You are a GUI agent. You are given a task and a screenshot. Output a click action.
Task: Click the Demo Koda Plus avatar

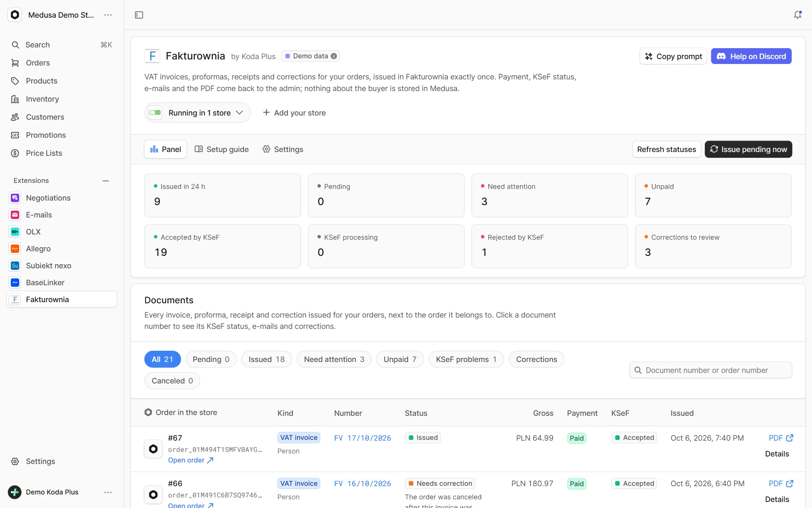(x=15, y=492)
